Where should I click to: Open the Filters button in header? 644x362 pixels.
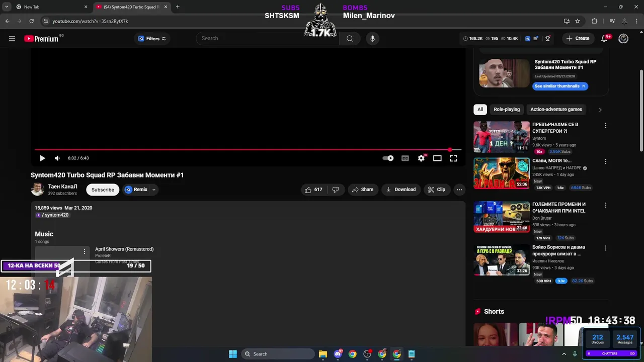point(152,39)
